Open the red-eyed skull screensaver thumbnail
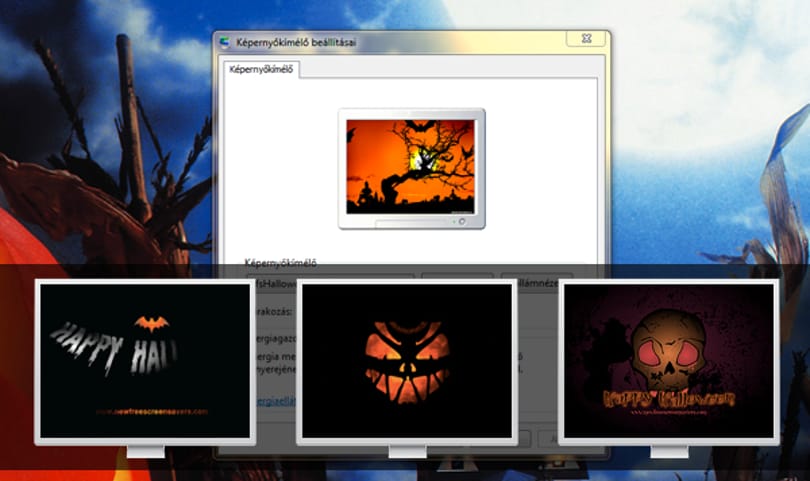This screenshot has height=481, width=810. (669, 361)
